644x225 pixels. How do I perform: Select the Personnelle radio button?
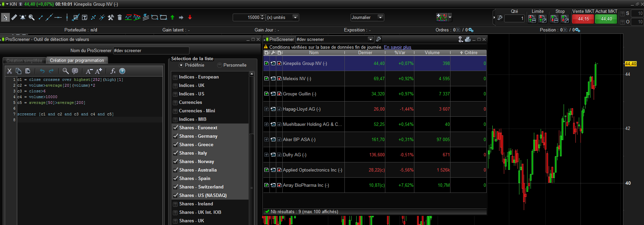click(x=220, y=65)
